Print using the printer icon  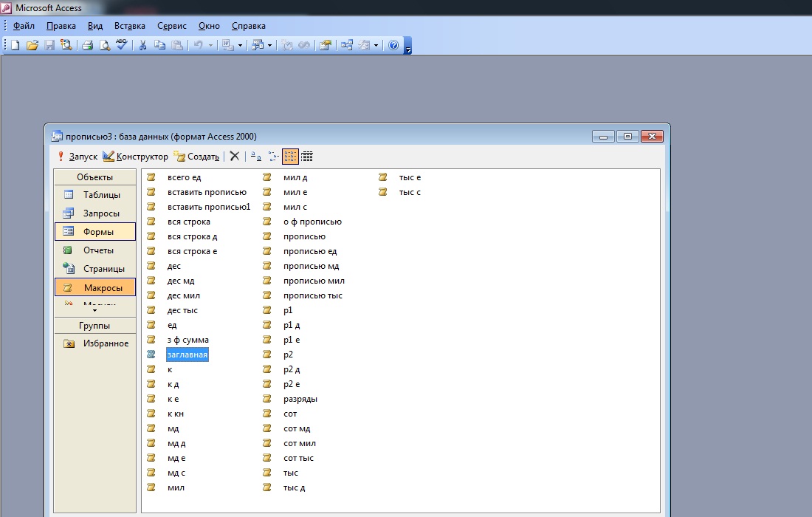point(88,46)
